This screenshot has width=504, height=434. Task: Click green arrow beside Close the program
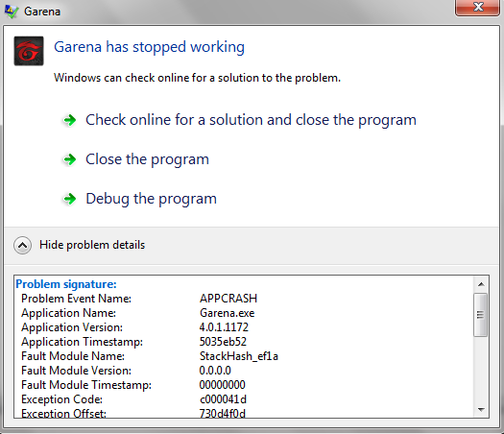pos(69,159)
